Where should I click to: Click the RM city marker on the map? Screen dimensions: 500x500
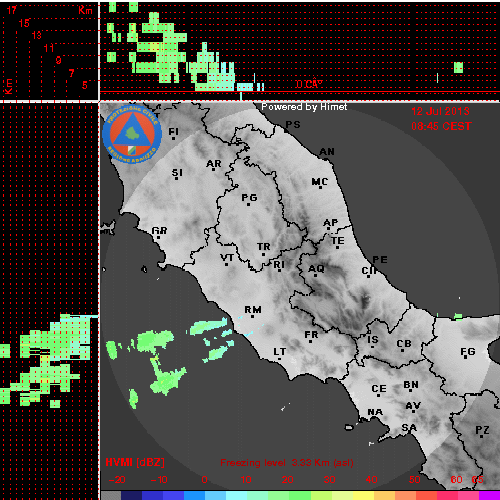click(x=252, y=316)
